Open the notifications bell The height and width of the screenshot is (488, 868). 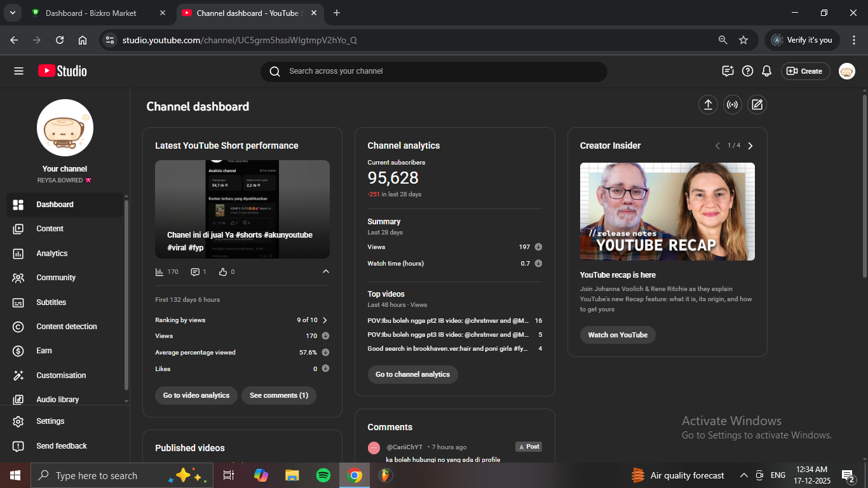[767, 71]
